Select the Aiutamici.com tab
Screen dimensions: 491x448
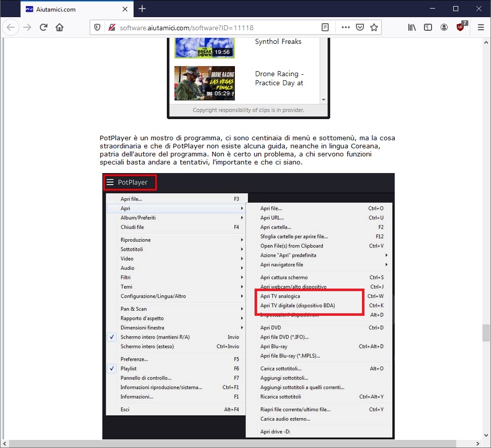[77, 9]
